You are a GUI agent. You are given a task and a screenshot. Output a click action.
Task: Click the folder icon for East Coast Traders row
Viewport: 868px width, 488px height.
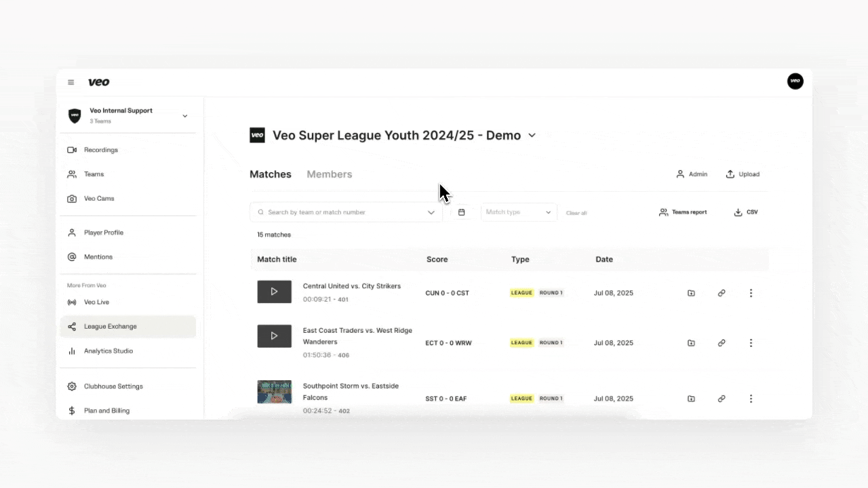[x=691, y=343]
